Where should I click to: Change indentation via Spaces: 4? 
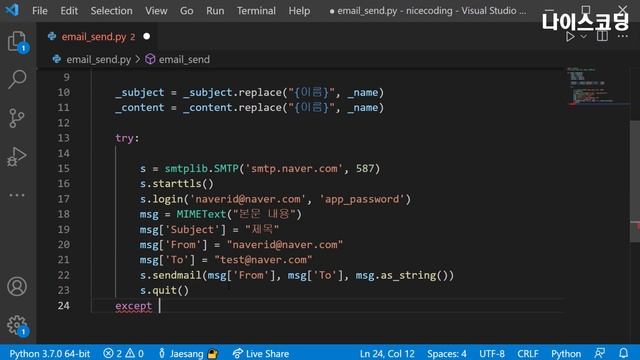[447, 353]
